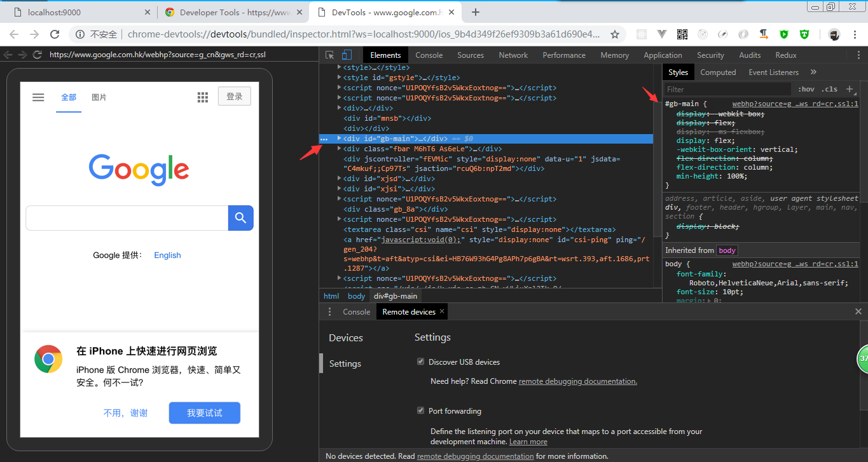The height and width of the screenshot is (462, 868).
Task: Go back in the browser
Action: click(14, 34)
